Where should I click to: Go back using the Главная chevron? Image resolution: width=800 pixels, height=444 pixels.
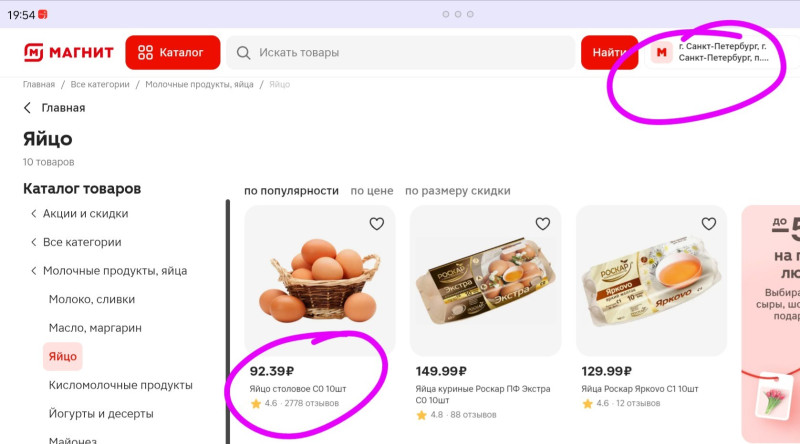click(x=27, y=108)
